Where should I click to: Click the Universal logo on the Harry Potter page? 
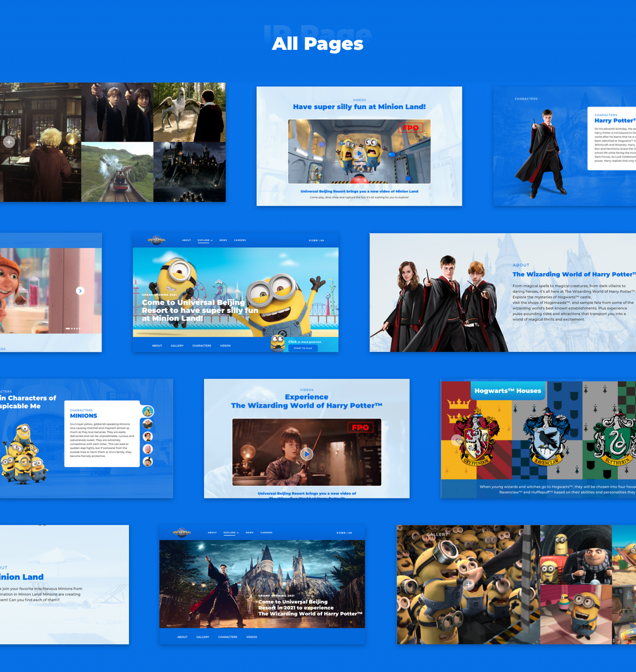pyautogui.click(x=182, y=532)
